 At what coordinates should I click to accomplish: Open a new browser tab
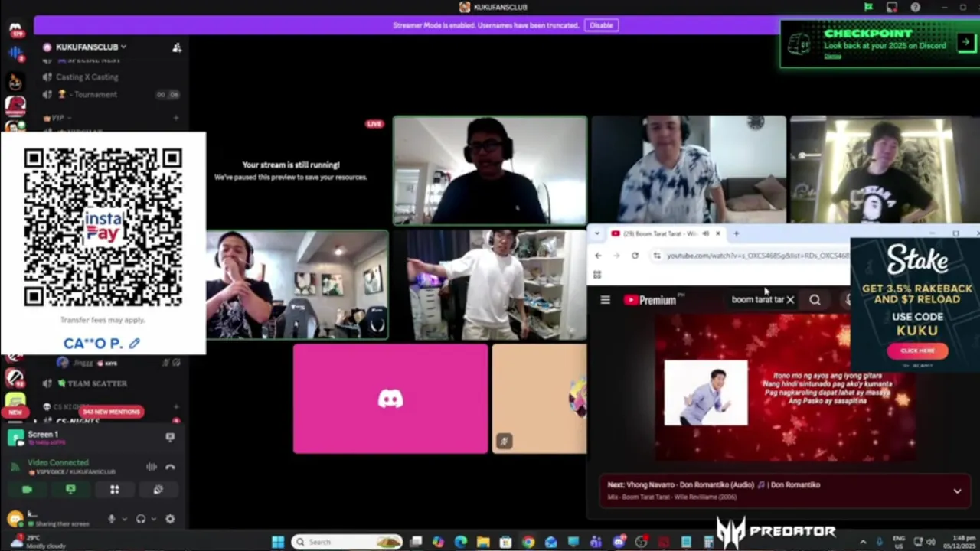(x=736, y=233)
